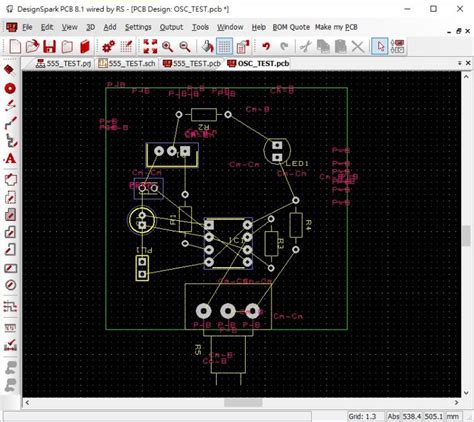Open the Design Rule Check tool
This screenshot has width=474, height=422.
[x=10, y=345]
